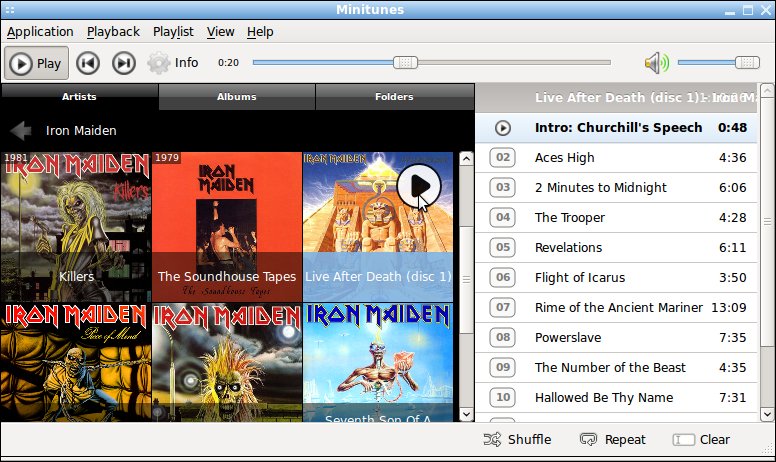This screenshot has width=776, height=462.
Task: Click album grid scrollbar up arrow
Action: [x=466, y=159]
